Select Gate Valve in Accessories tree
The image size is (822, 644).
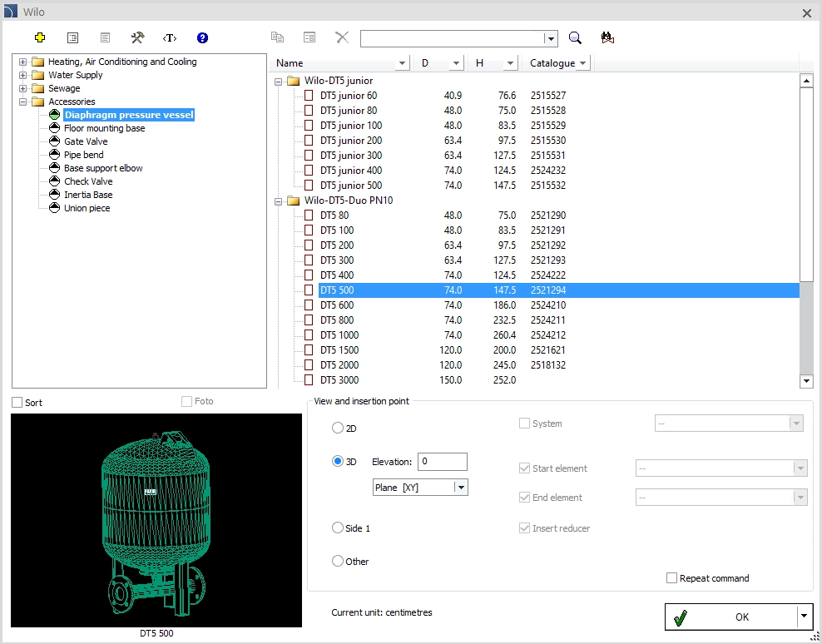point(86,141)
